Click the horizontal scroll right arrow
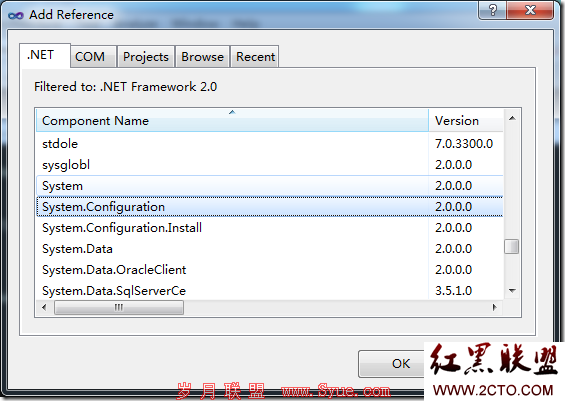 [495, 308]
